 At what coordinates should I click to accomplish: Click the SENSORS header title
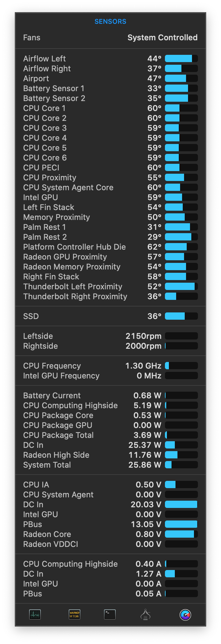point(110,21)
